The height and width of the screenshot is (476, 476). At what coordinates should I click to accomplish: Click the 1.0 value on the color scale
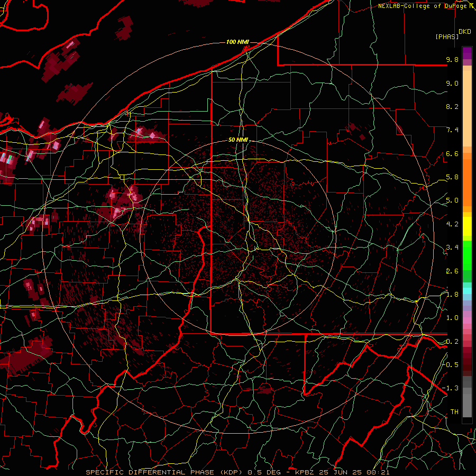pos(452,318)
